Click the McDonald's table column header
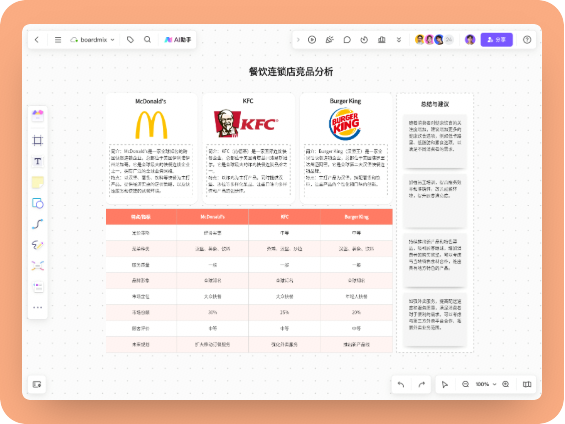This screenshot has height=424, width=565. [213, 217]
